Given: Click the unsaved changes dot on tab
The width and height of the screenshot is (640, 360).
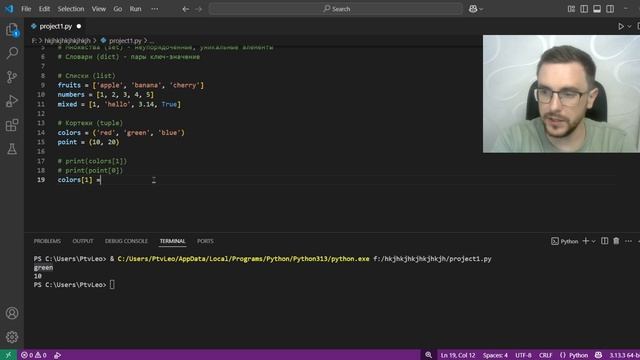Looking at the screenshot, I should (x=79, y=27).
